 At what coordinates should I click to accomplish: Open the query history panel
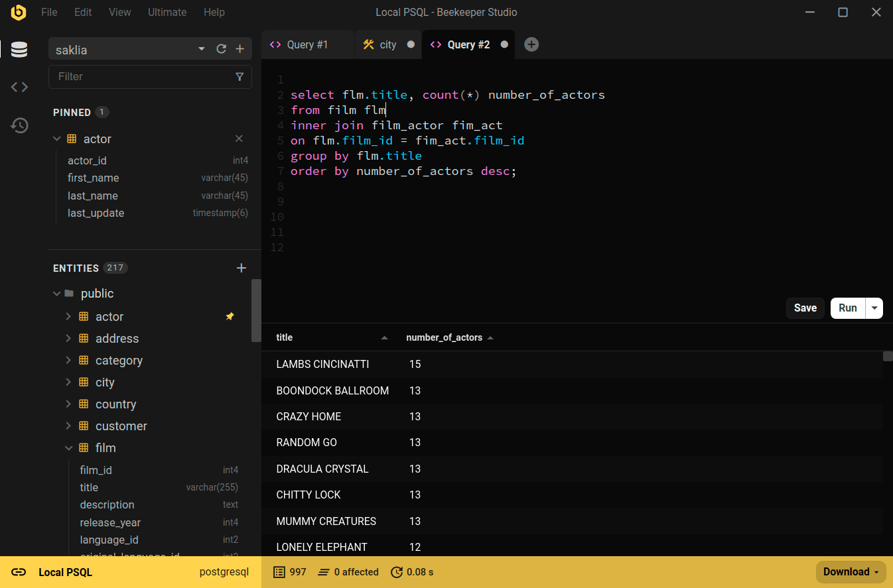coord(19,125)
